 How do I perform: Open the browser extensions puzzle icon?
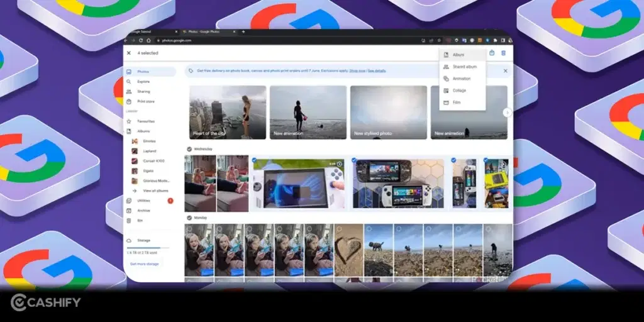pos(495,40)
